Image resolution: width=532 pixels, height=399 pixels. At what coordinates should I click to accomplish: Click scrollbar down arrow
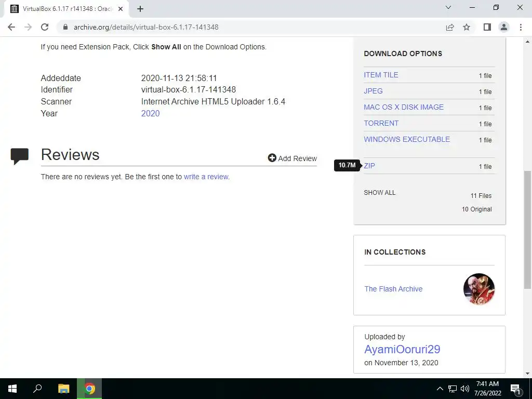coord(528,374)
